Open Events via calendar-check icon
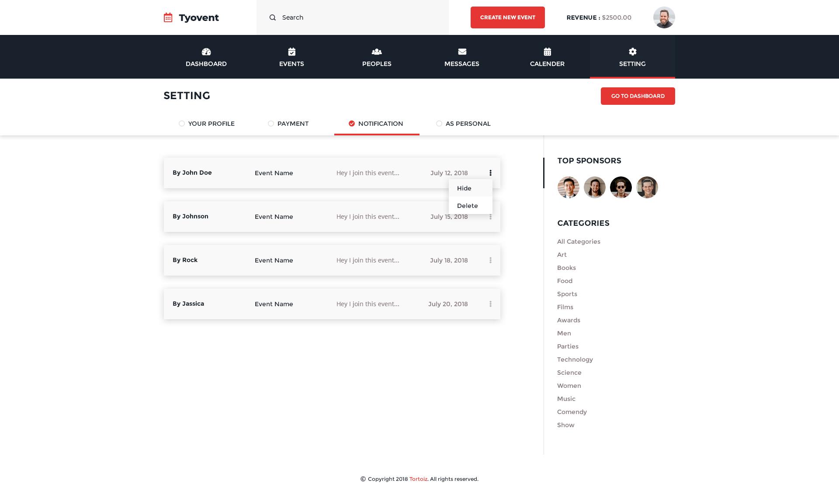This screenshot has height=504, width=839. (291, 52)
